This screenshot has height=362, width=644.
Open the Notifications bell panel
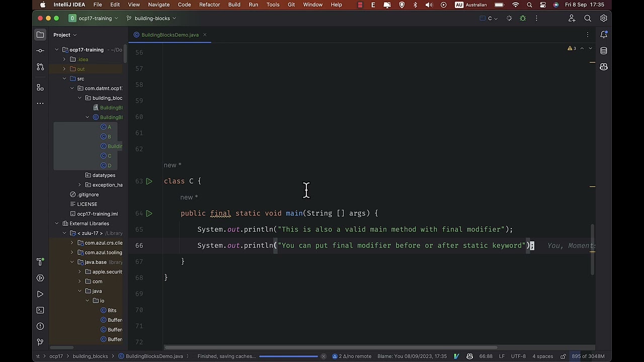[x=604, y=35]
